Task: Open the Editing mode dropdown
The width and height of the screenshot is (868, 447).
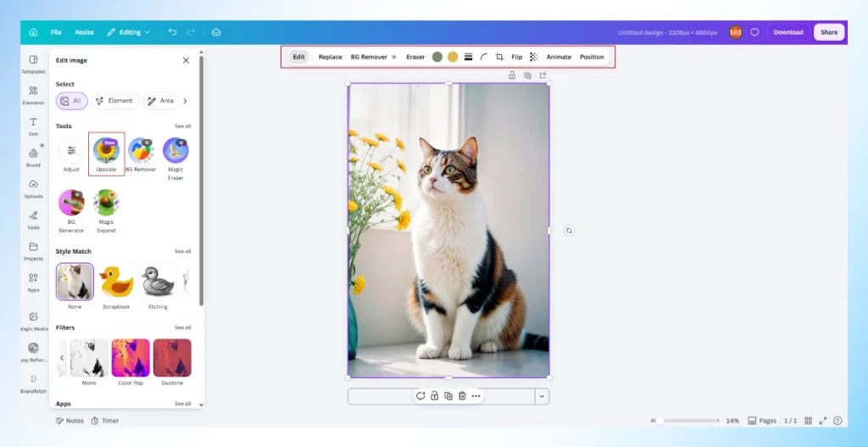Action: (129, 32)
